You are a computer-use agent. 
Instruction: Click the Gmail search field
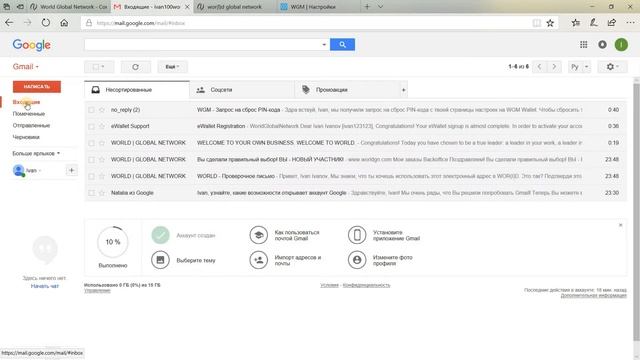point(203,44)
